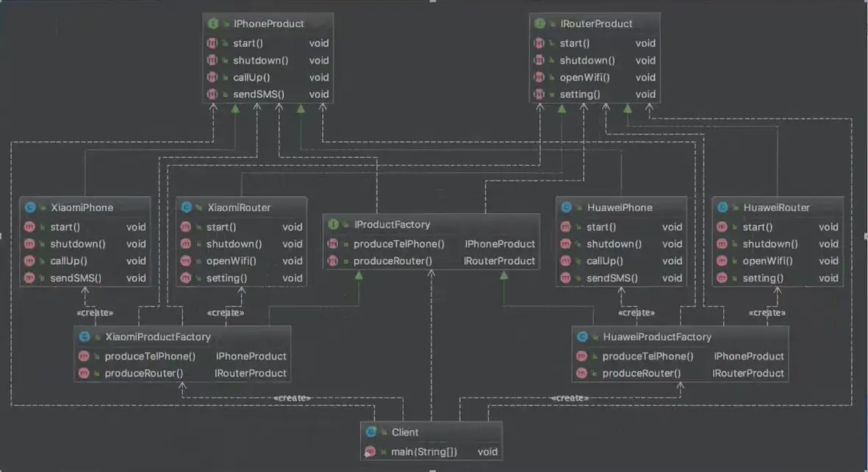Click the class icon of HuaweiProductFactory
This screenshot has height=472, width=868.
[x=582, y=337]
